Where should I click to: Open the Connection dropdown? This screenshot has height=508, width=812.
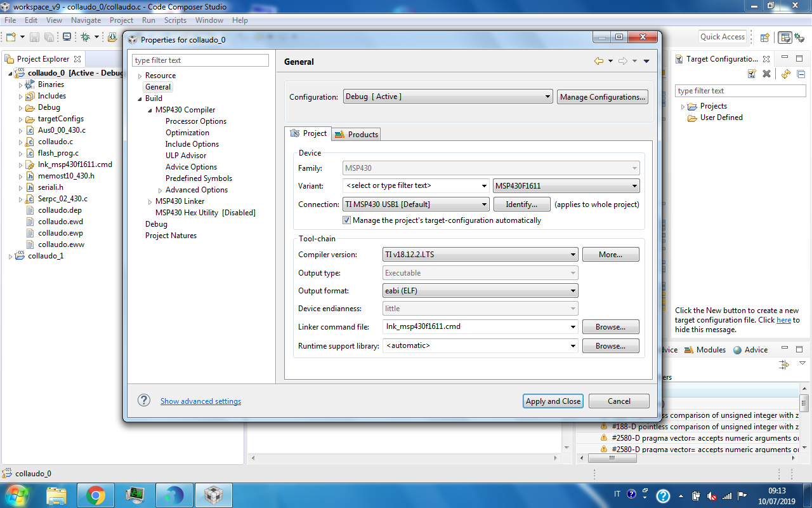click(416, 204)
